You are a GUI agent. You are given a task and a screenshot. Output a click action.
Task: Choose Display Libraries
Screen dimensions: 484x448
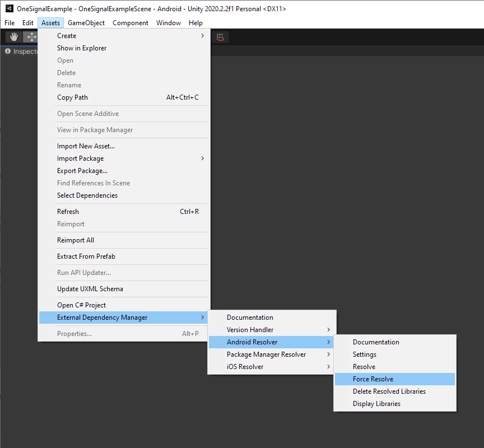click(x=395, y=404)
